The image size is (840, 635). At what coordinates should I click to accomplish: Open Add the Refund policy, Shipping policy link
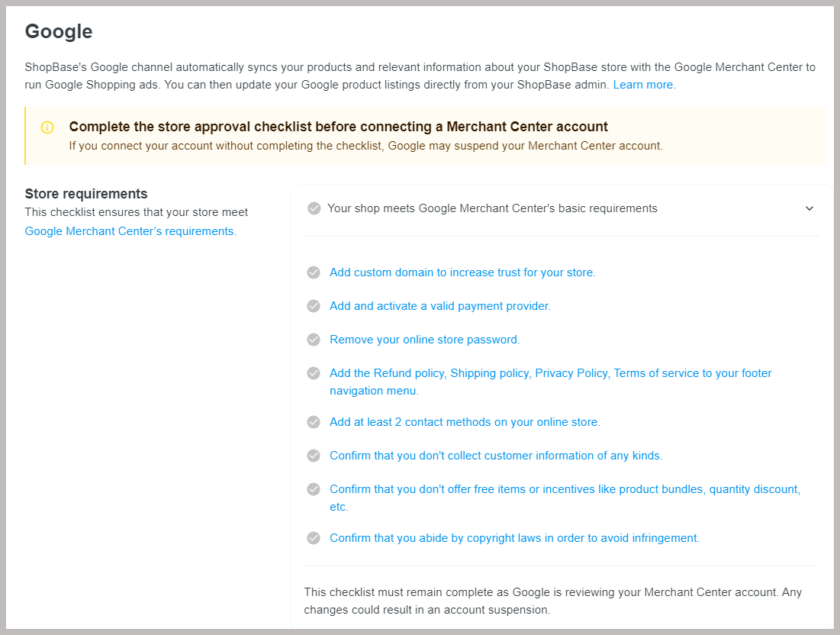[551, 382]
